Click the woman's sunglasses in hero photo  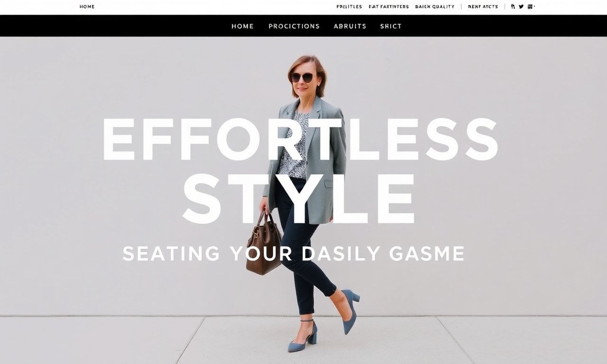click(302, 77)
